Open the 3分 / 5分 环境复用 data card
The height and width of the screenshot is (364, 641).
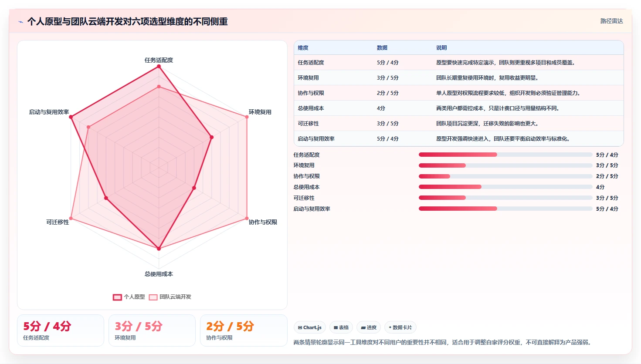pyautogui.click(x=152, y=330)
